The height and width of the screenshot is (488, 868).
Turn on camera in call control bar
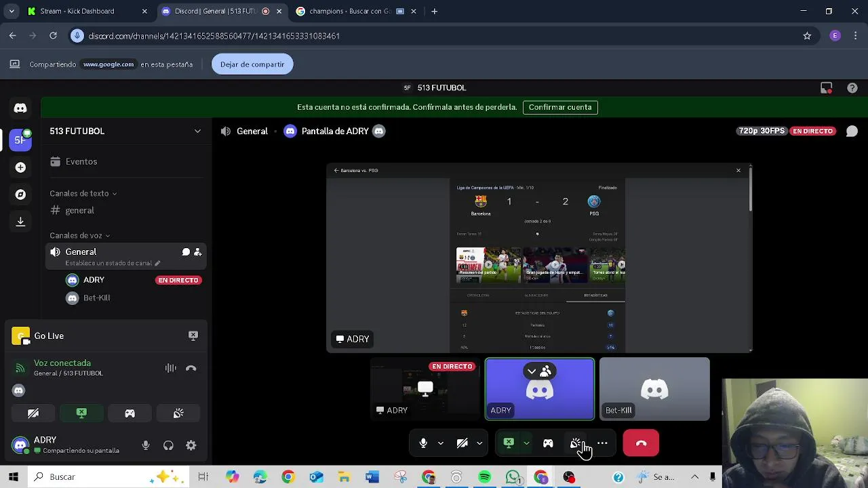462,443
